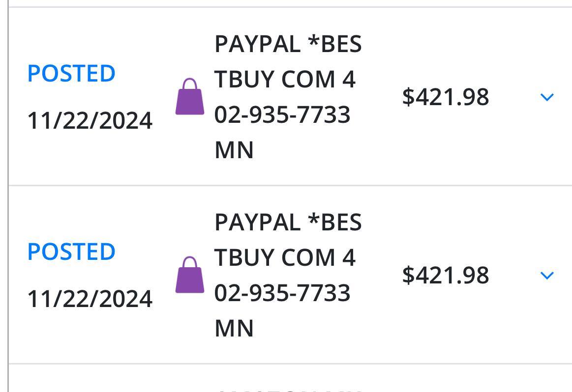Click the first transaction's PAYPAL *BES merchant name
This screenshot has height=392, width=572.
click(288, 44)
